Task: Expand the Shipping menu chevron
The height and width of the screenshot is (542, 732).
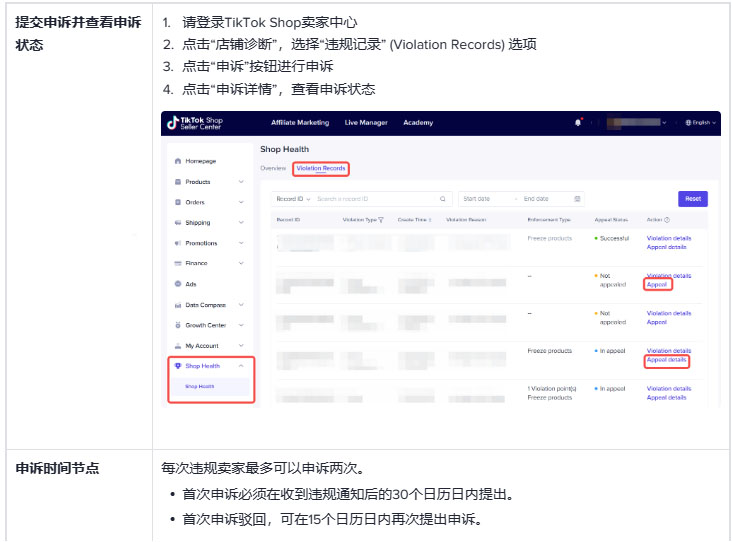Action: (x=241, y=223)
